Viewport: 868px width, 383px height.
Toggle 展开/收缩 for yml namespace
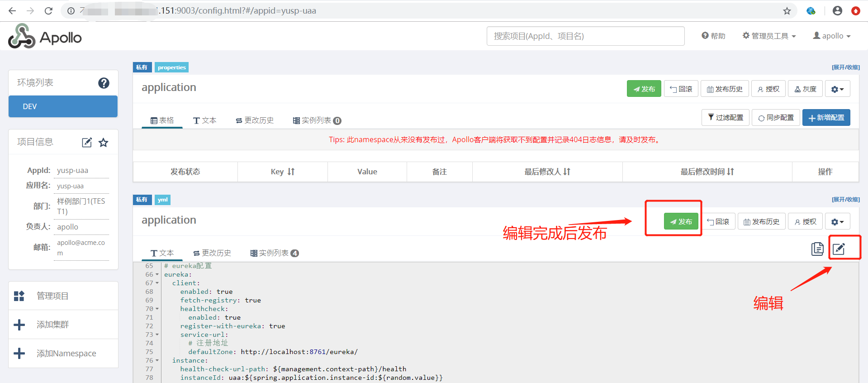845,199
